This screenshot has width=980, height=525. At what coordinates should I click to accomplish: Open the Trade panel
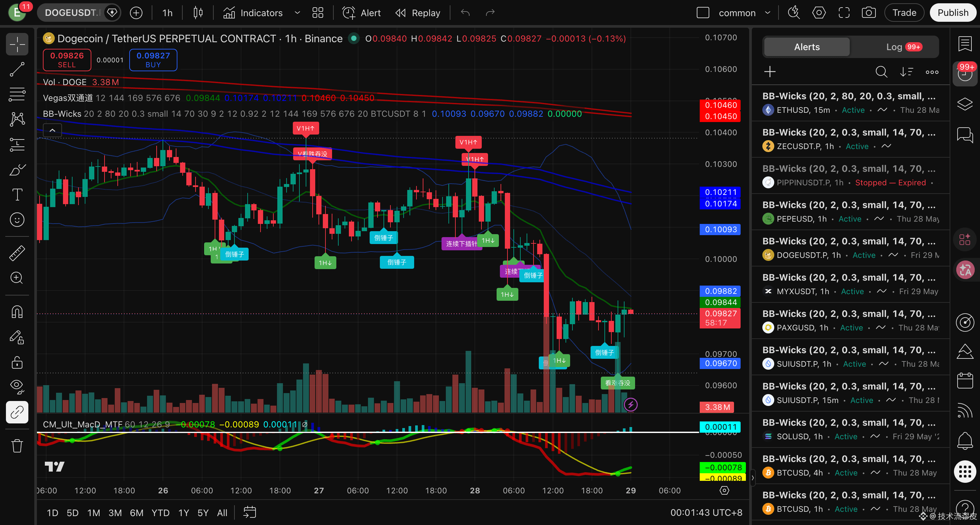pyautogui.click(x=904, y=13)
